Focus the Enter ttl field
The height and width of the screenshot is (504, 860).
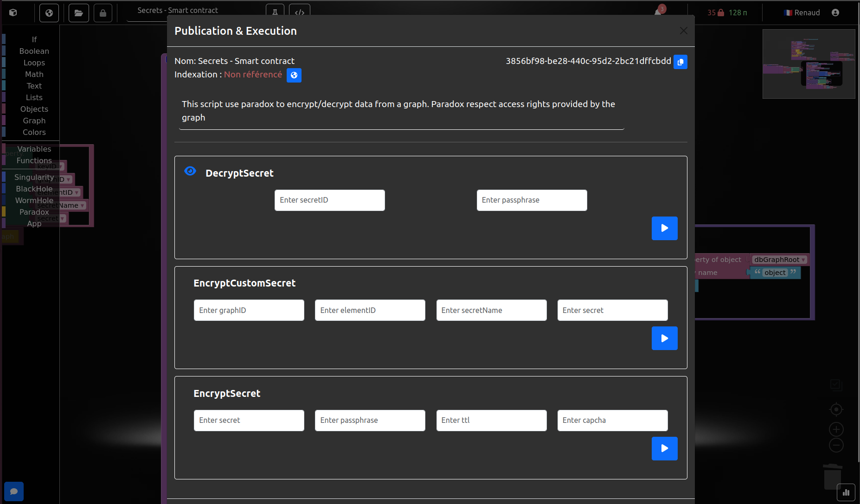[x=492, y=421]
